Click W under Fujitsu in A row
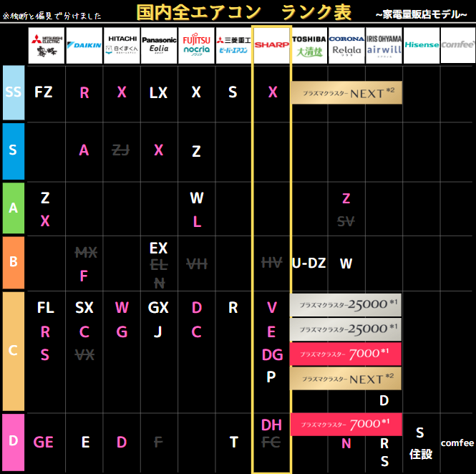The width and height of the screenshot is (476, 474). tap(197, 198)
